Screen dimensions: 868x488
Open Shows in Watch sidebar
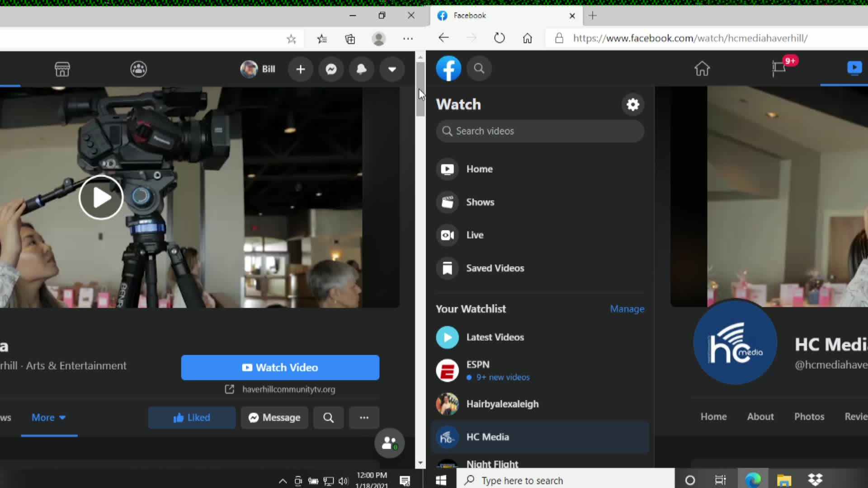click(540, 202)
